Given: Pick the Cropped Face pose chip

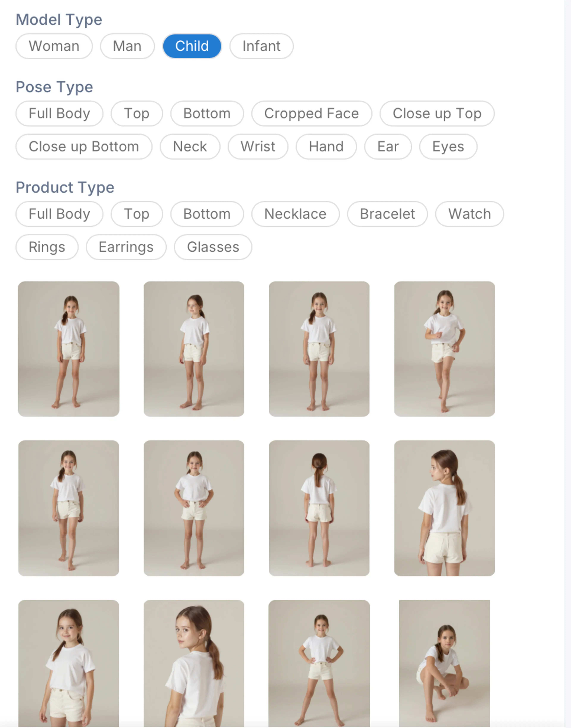Looking at the screenshot, I should coord(312,114).
